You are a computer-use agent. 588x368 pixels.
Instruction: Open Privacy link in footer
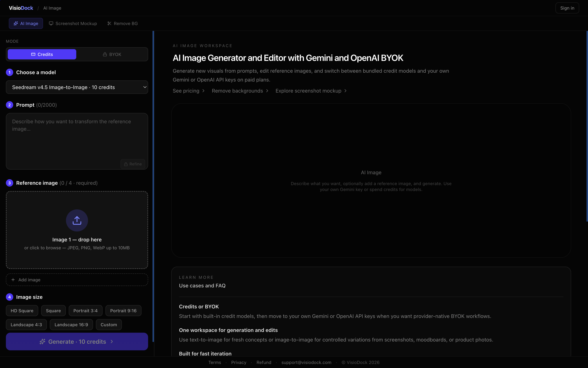tap(239, 362)
